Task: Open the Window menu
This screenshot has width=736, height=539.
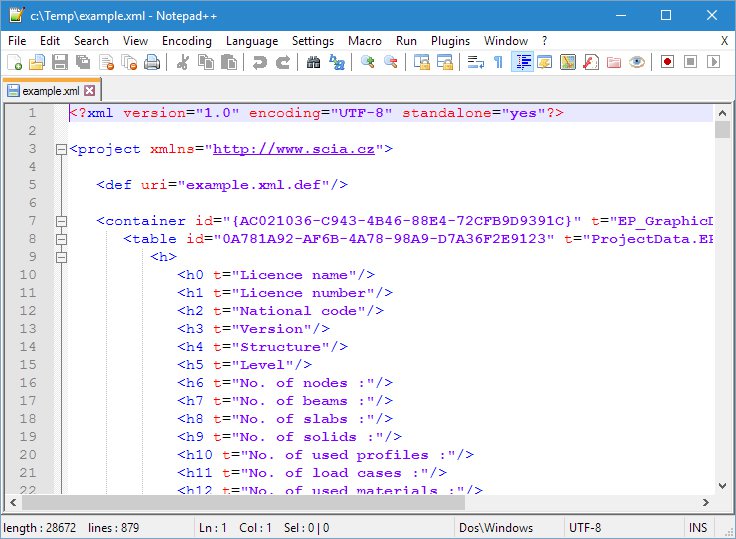Action: (506, 41)
